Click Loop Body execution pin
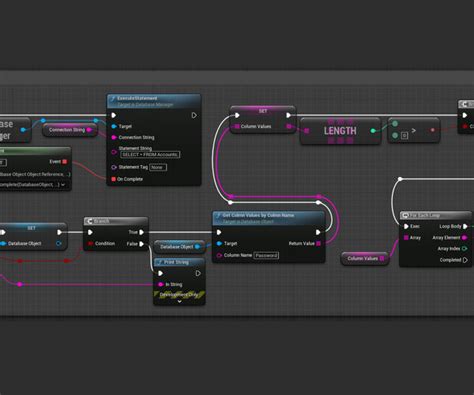 click(x=465, y=226)
